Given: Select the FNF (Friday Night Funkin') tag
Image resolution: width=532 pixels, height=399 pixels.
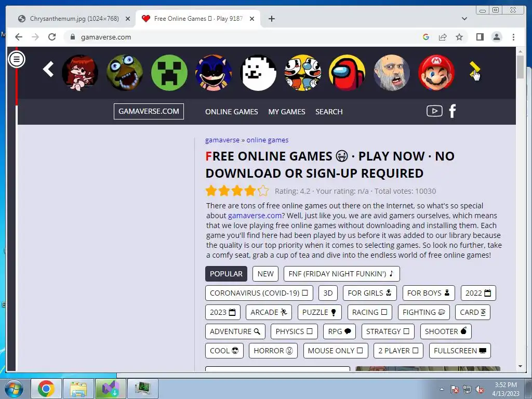Looking at the screenshot, I should [x=342, y=274].
